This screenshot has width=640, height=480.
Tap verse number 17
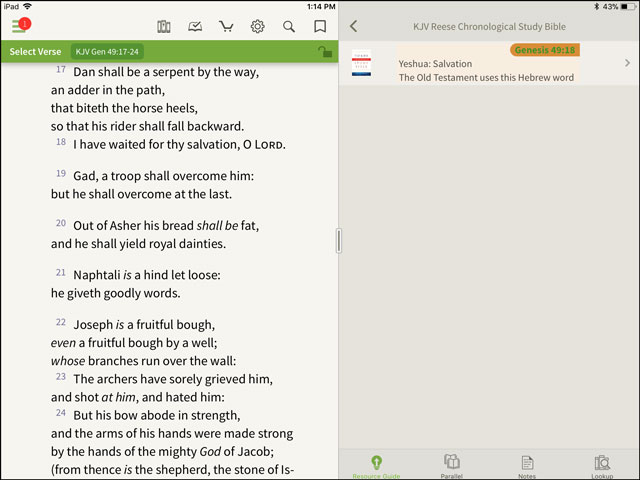coord(61,69)
